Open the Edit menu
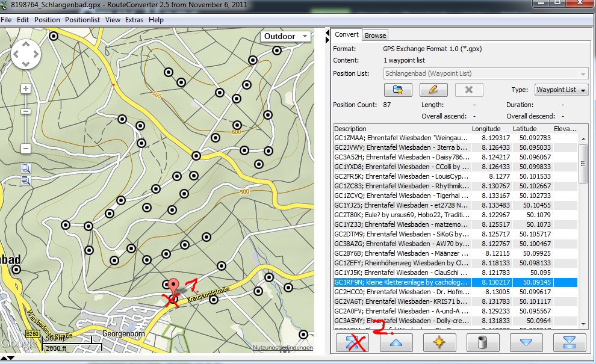The height and width of the screenshot is (364, 596). click(23, 20)
